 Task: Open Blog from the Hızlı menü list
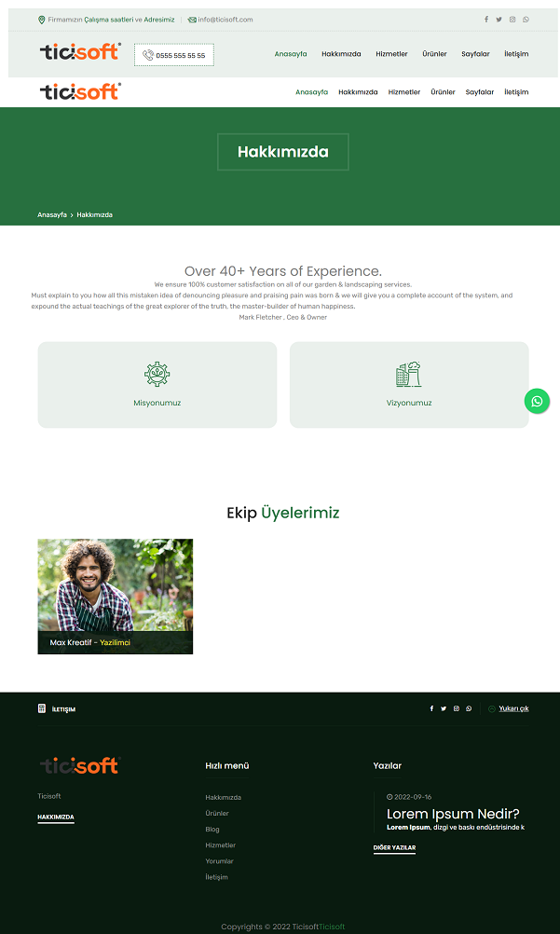pyautogui.click(x=212, y=830)
